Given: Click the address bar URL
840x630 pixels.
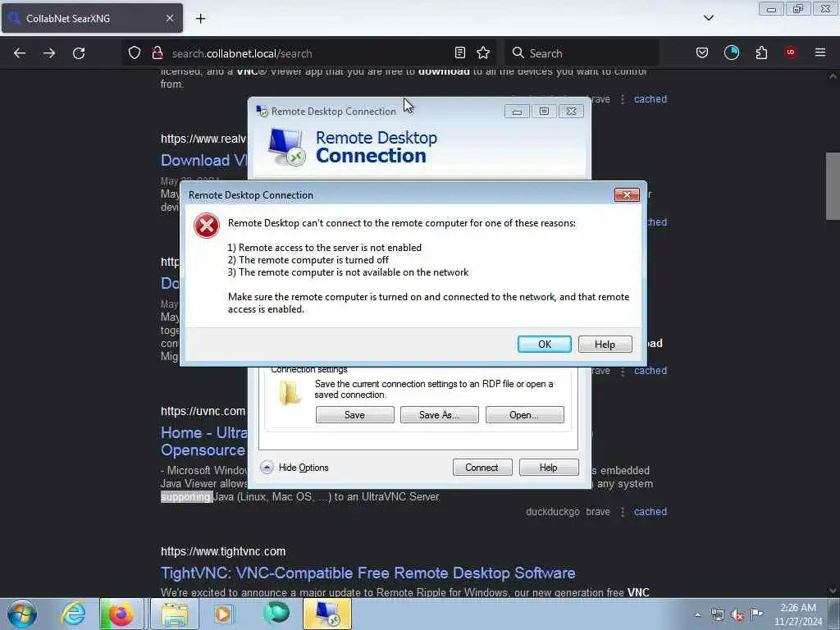Looking at the screenshot, I should [x=242, y=53].
